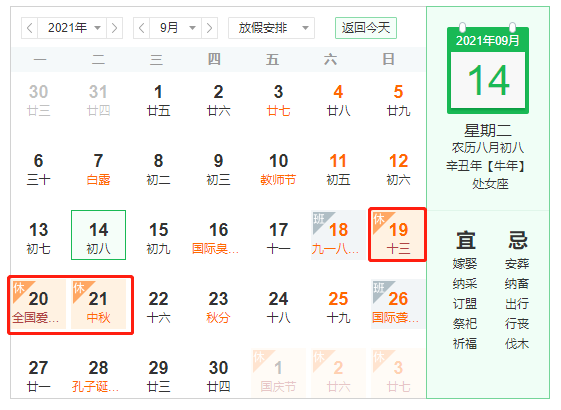Image resolution: width=561 pixels, height=410 pixels.
Task: Select September 7 白露 date
Action: (98, 169)
